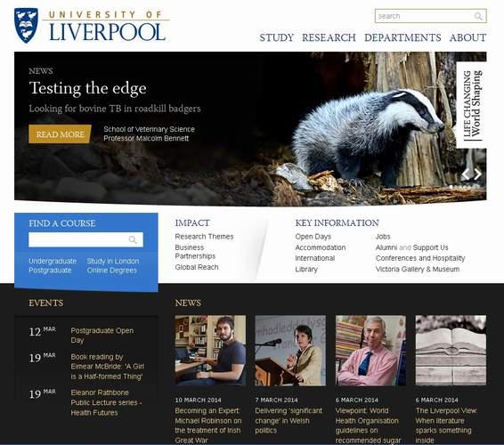Open the STUDY menu
This screenshot has height=445, width=504.
point(276,37)
